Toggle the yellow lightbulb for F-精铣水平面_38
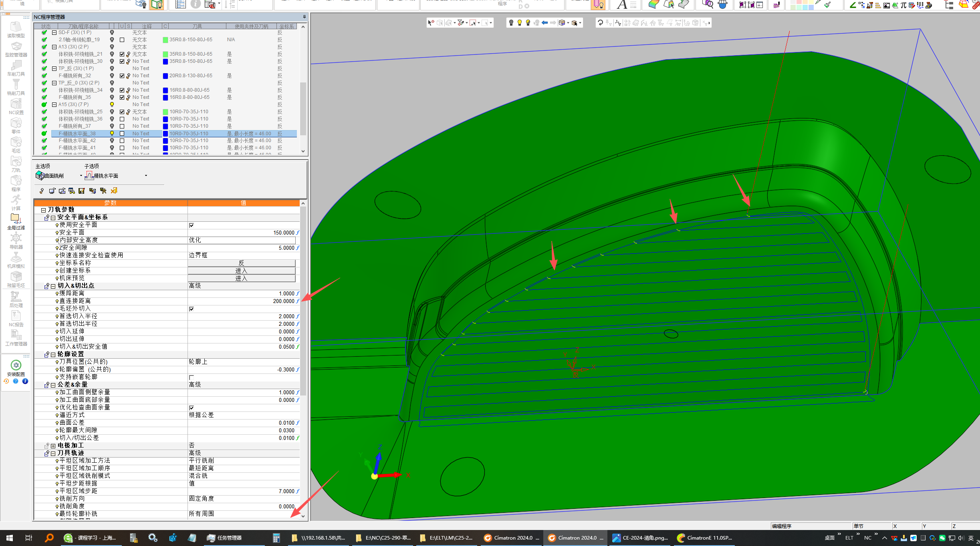Screen dimensions: 980x546 (112, 133)
